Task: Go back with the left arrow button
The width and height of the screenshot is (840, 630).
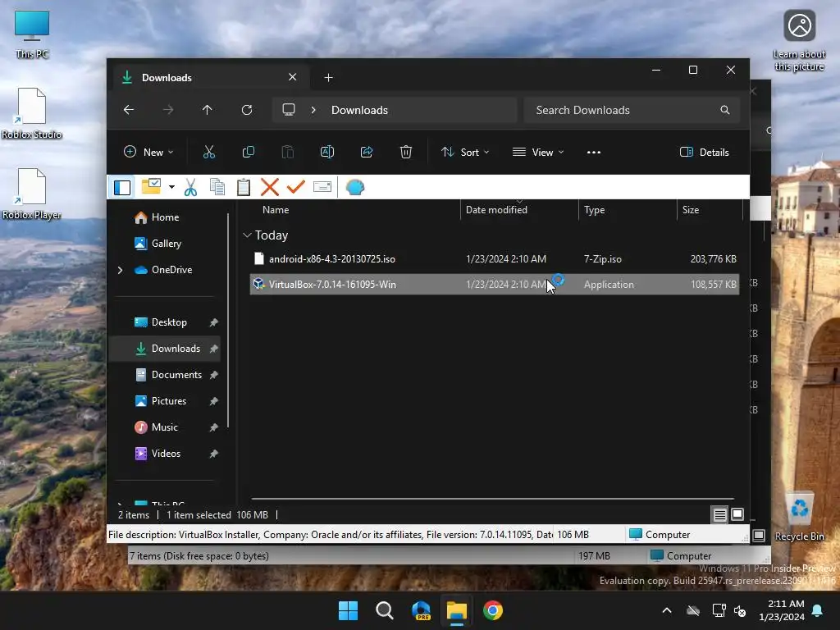Action: (129, 110)
